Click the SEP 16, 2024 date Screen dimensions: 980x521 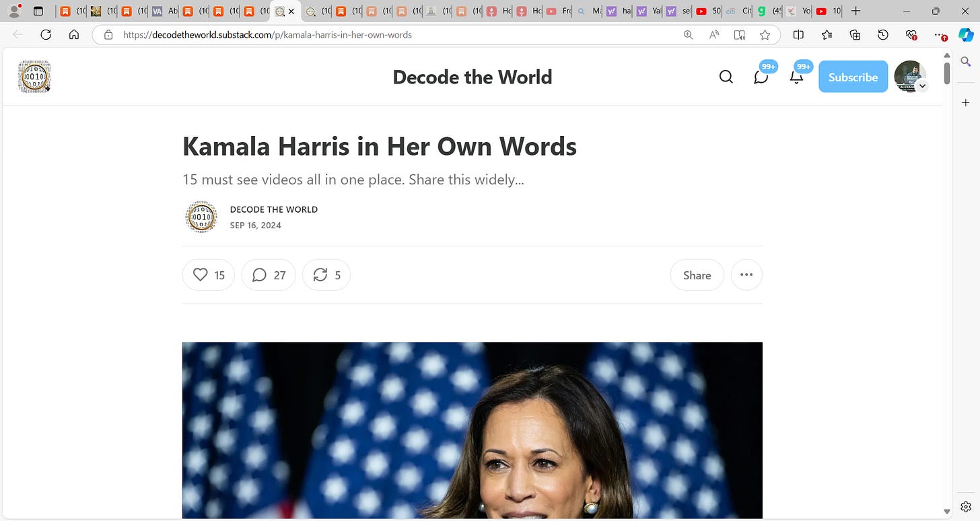pyautogui.click(x=256, y=225)
